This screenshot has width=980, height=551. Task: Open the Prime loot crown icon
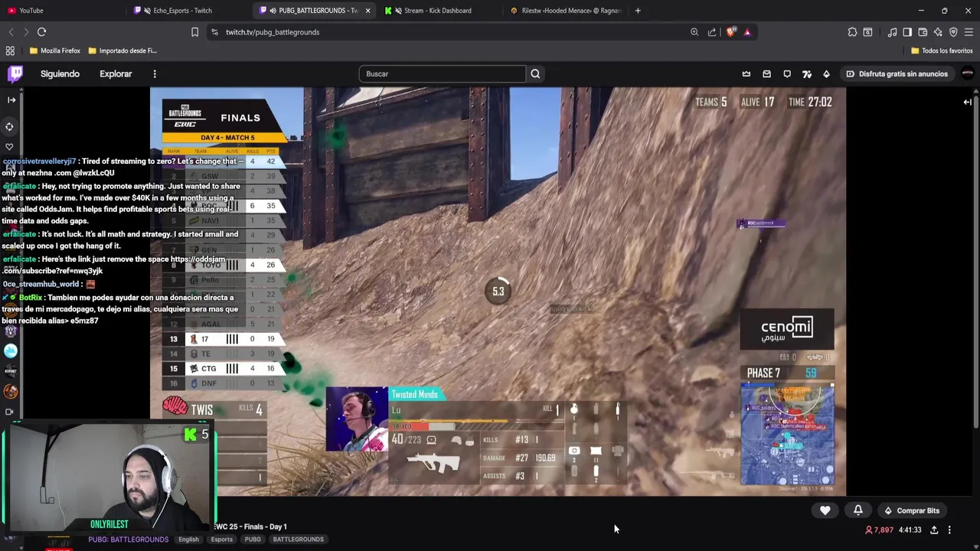(746, 73)
